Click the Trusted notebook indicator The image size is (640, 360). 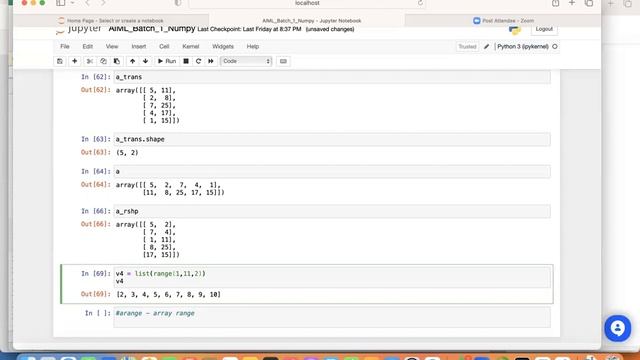tap(467, 47)
